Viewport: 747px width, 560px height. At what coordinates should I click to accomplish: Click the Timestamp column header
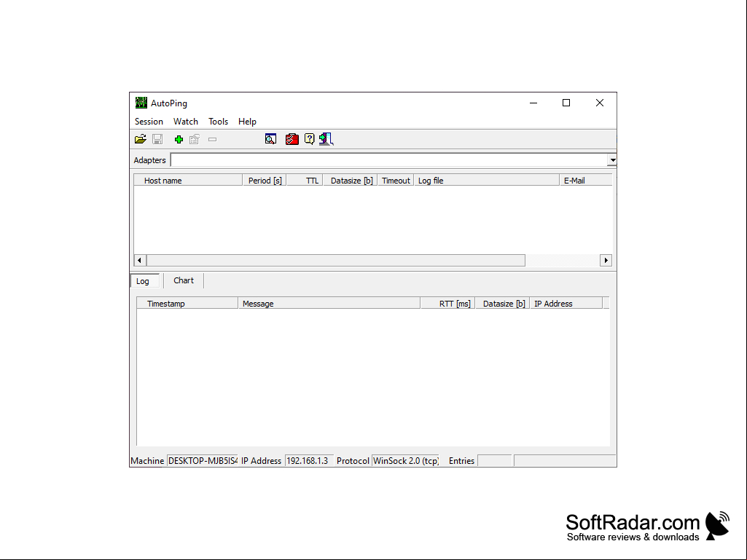coord(188,304)
